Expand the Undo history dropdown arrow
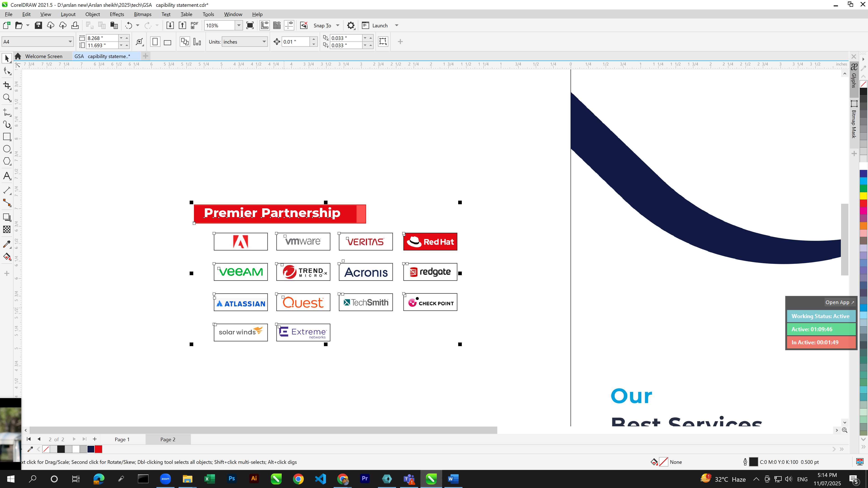868x488 pixels. click(x=137, y=25)
